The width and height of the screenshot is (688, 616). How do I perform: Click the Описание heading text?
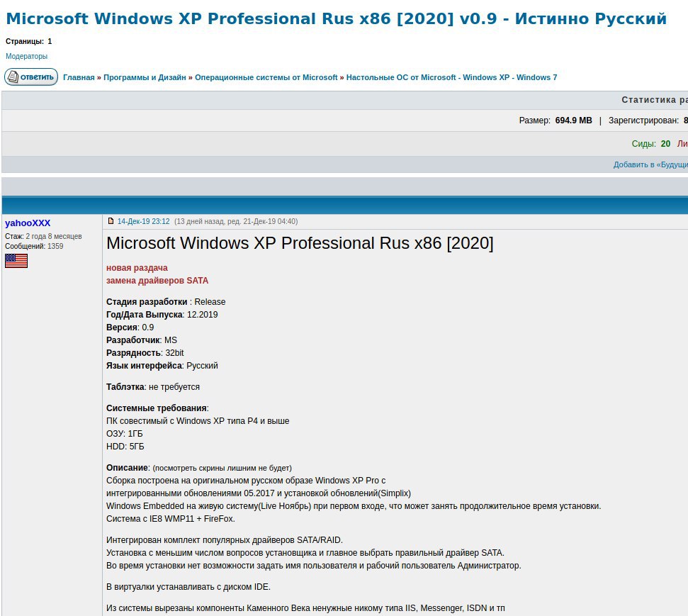(127, 468)
